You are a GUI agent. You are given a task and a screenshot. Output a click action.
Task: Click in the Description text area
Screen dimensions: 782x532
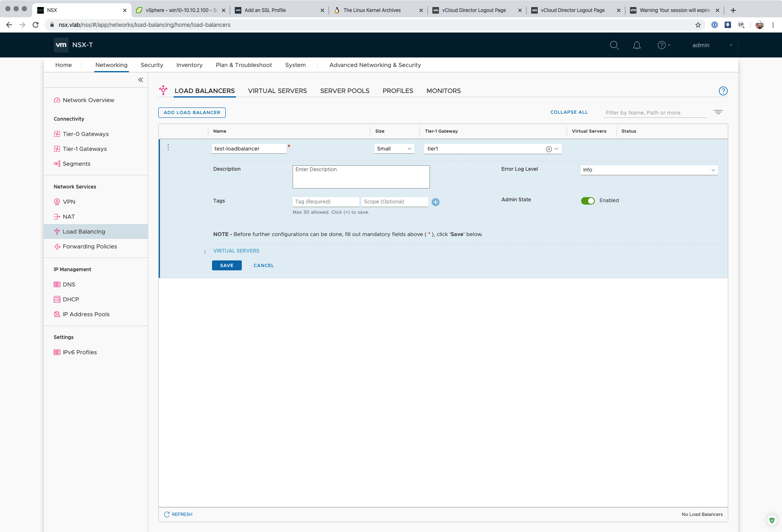361,177
